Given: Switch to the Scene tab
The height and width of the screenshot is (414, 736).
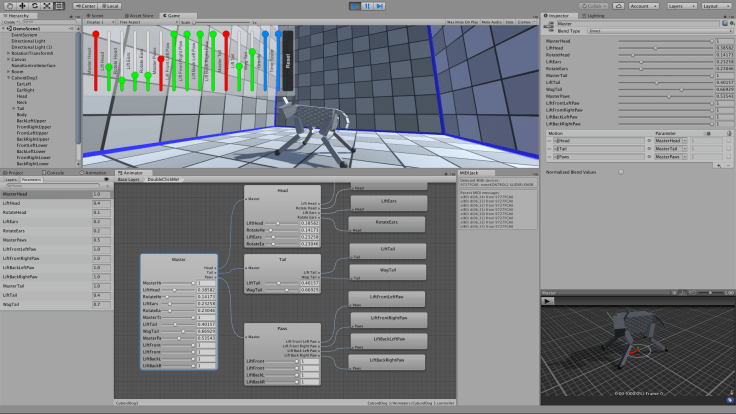Looking at the screenshot, I should [98, 15].
